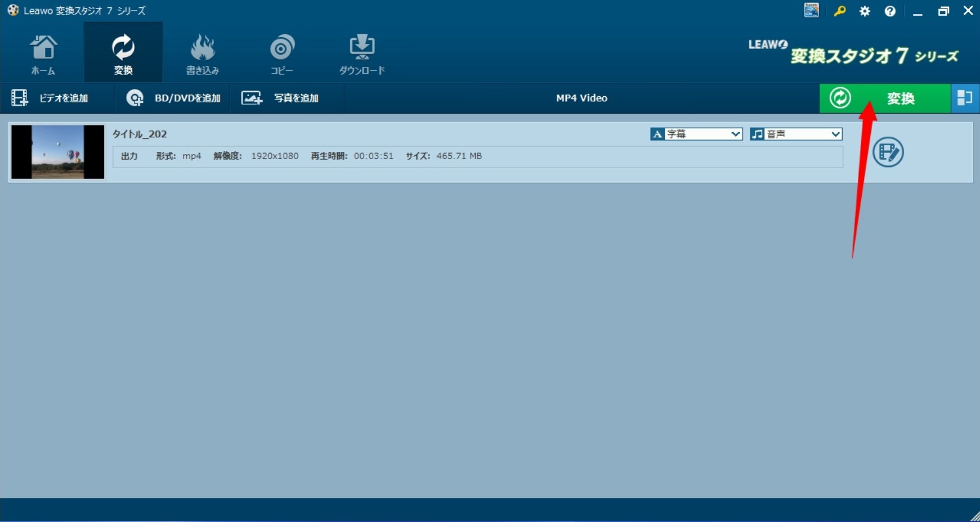Select the タイトル_202 title name
Screen dimensions: 980x522
[140, 134]
